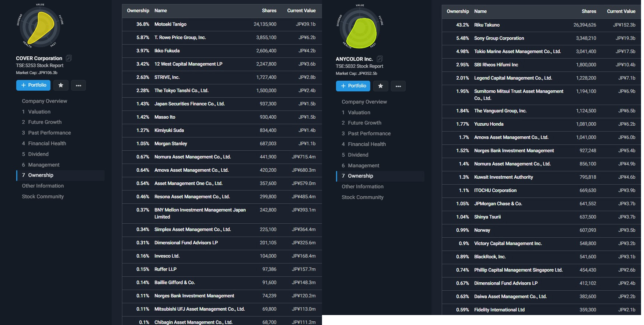Add ANYCOLOR Inc. to Portfolio

[x=353, y=86]
